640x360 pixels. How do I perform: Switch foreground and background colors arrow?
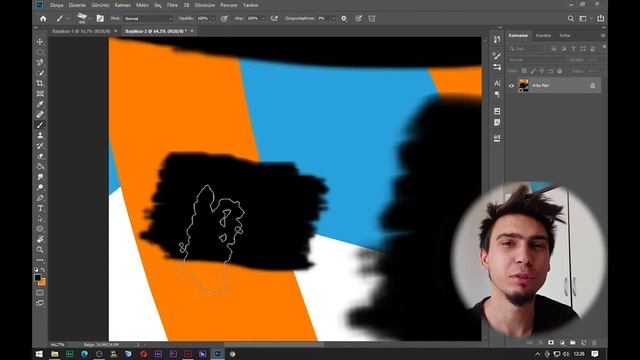coord(43,270)
